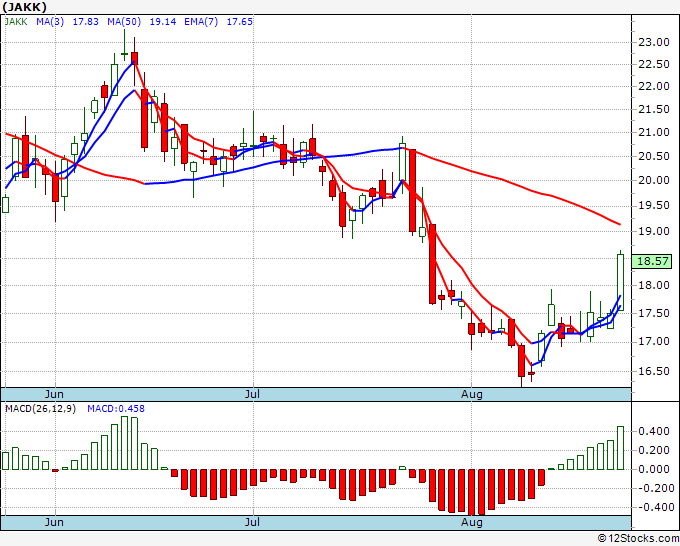Click the MA(50) value 19.14

[163, 22]
